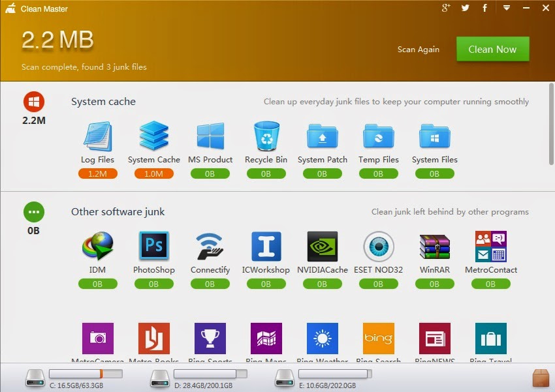Click the E: drive icon
The image size is (555, 392).
285,378
